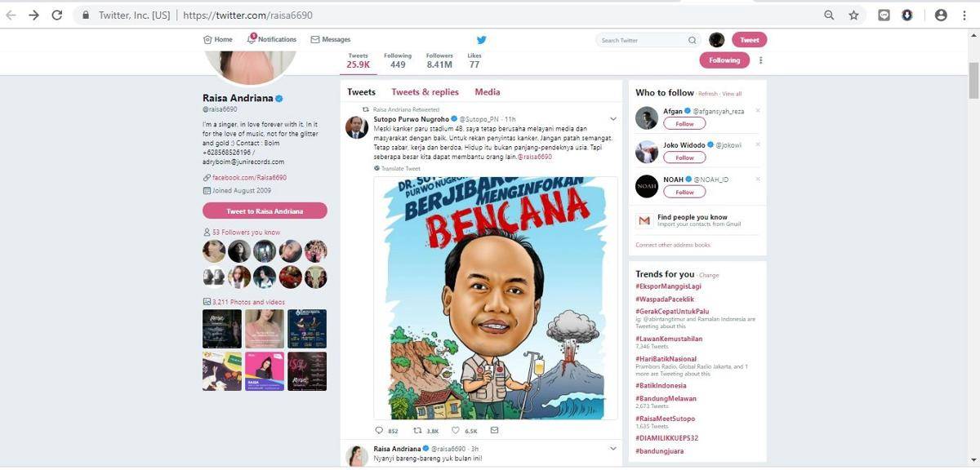Viewport: 980px width, 470px height.
Task: Click the page vertical scrollbar thumb
Action: click(973, 82)
